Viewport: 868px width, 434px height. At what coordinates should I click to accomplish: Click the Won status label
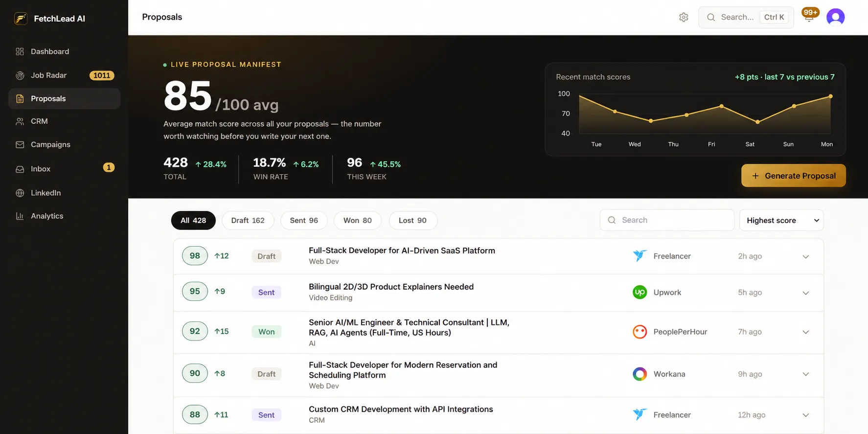tap(267, 332)
